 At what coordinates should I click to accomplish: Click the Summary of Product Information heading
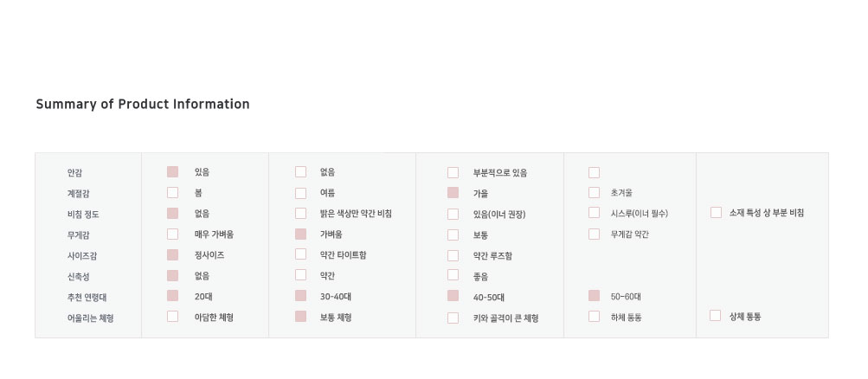(143, 105)
